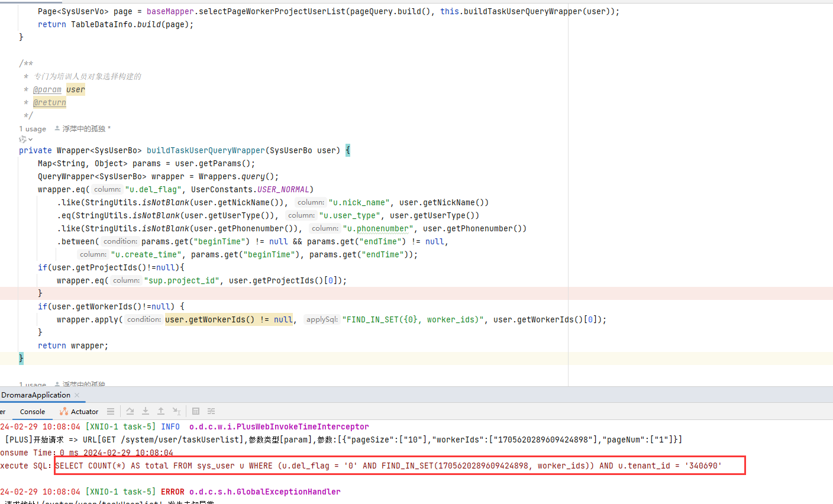The height and width of the screenshot is (504, 833).
Task: Click the console layout options hamburger icon
Action: 111,411
